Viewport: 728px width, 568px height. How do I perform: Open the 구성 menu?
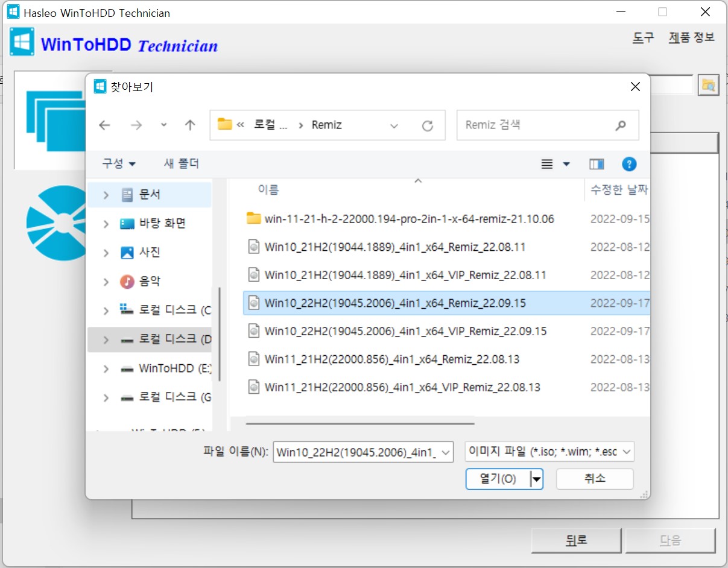pos(119,163)
